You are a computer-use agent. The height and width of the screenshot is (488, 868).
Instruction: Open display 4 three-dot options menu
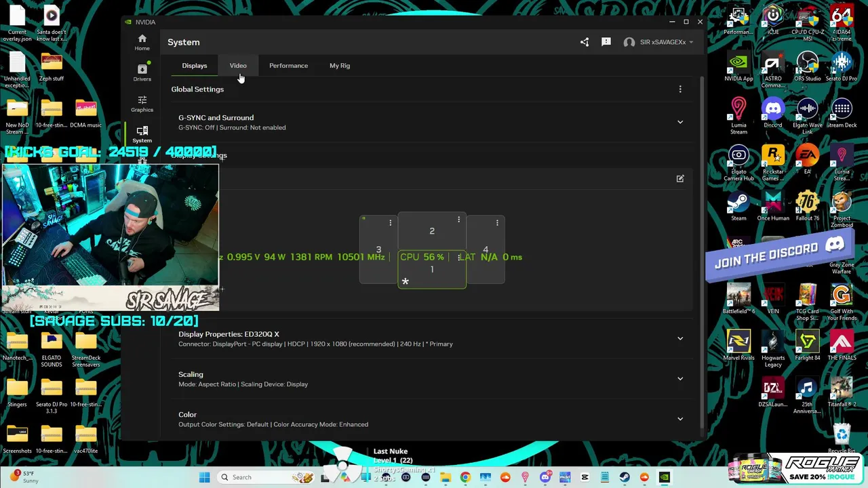pos(497,222)
